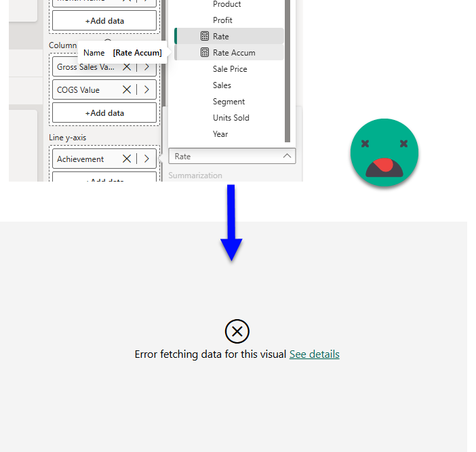Click the error X circle icon
Image resolution: width=476 pixels, height=452 pixels.
pos(237,331)
